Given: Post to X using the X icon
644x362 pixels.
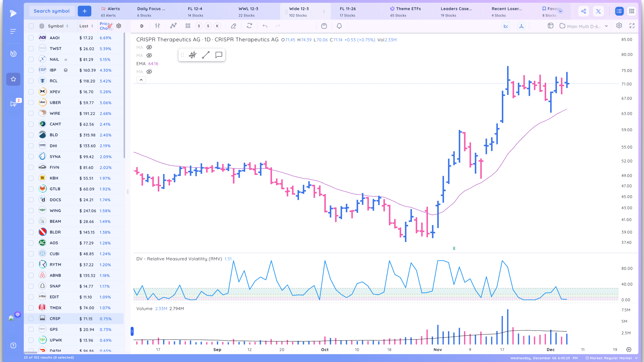Looking at the screenshot, I should click(598, 11).
